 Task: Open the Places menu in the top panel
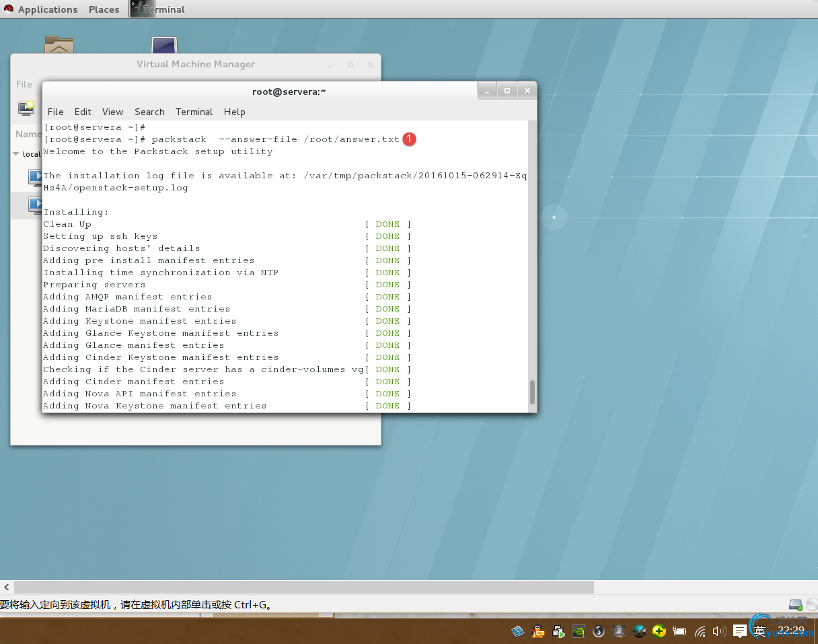[104, 9]
